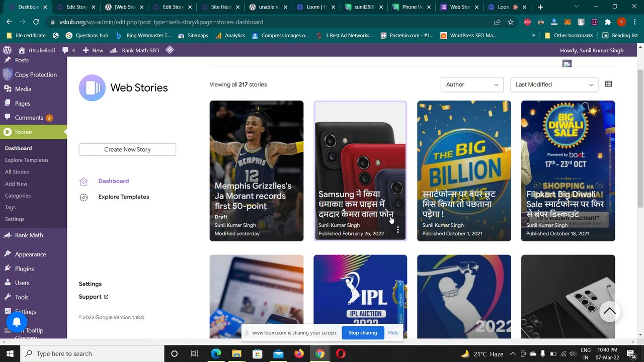Show hidden system tray icons
This screenshot has height=362, width=644.
pos(513,353)
